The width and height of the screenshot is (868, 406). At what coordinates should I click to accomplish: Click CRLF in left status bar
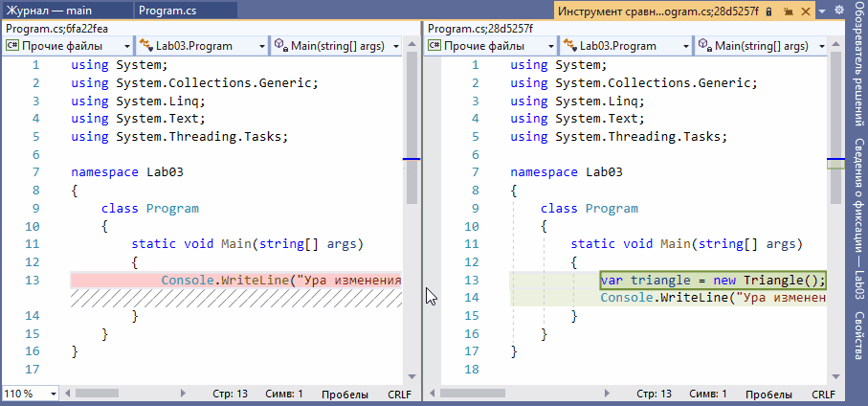point(400,395)
